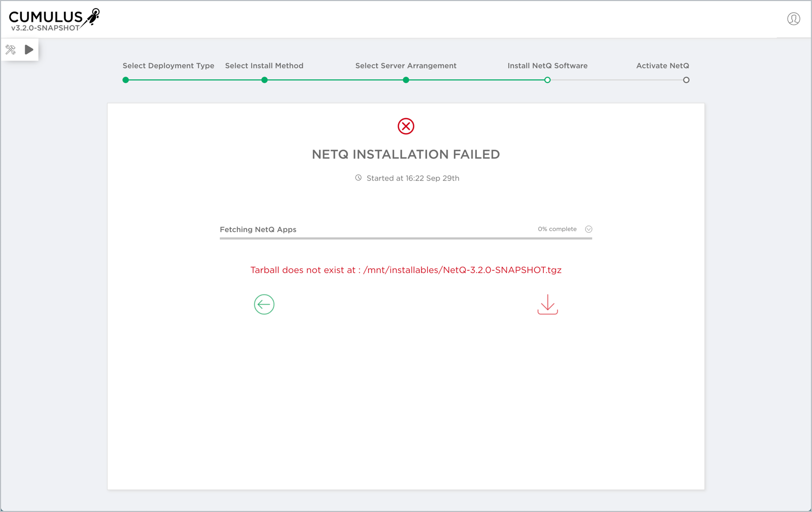Click the clock icon beside start time

pyautogui.click(x=359, y=178)
